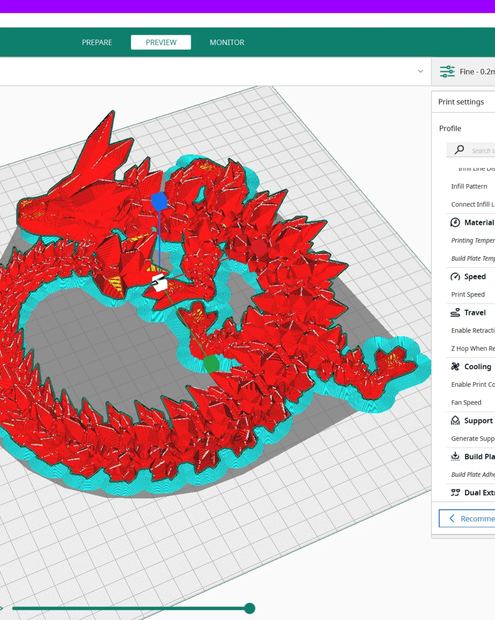Click the green Y-axis move handle
The height and width of the screenshot is (620, 495).
211,364
